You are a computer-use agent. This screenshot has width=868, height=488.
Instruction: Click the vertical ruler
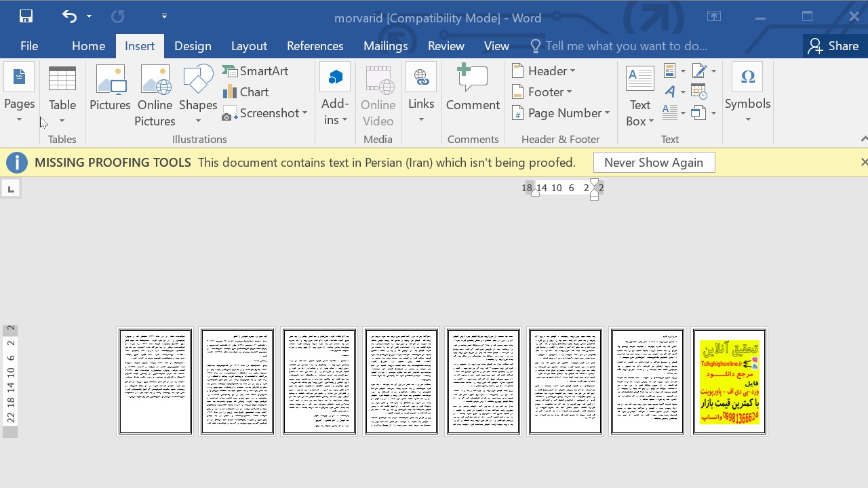(10, 381)
